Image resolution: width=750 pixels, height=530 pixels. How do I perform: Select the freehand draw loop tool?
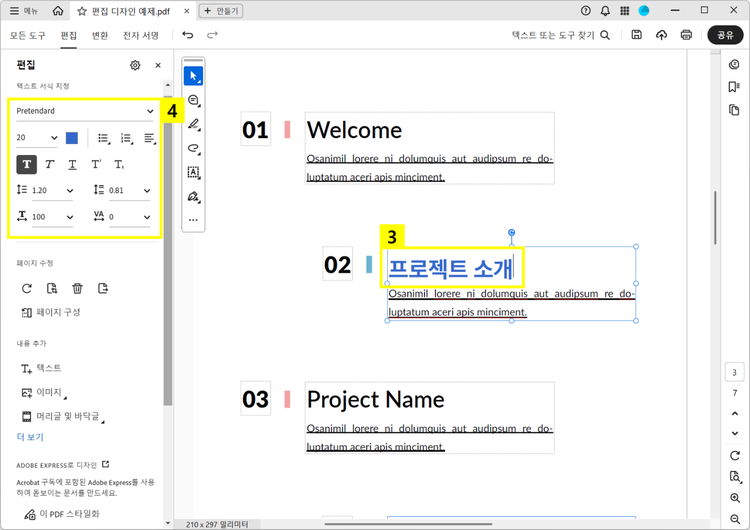coord(193,148)
